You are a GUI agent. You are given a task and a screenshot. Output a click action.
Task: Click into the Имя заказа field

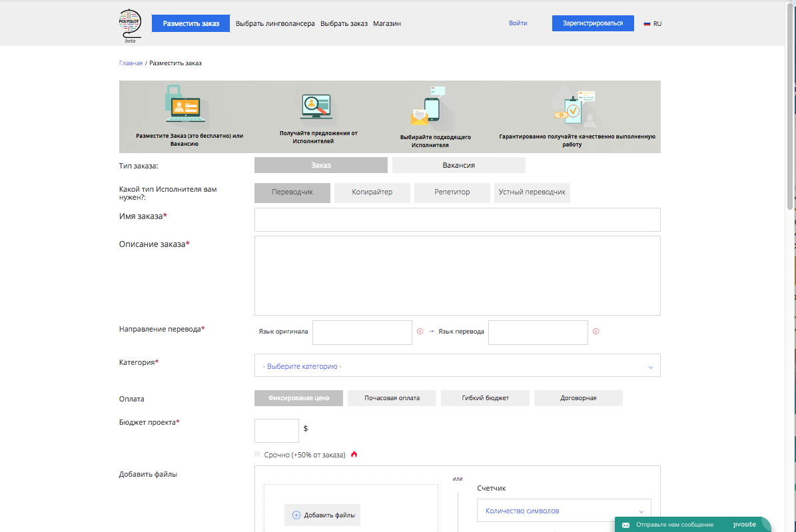(x=457, y=219)
